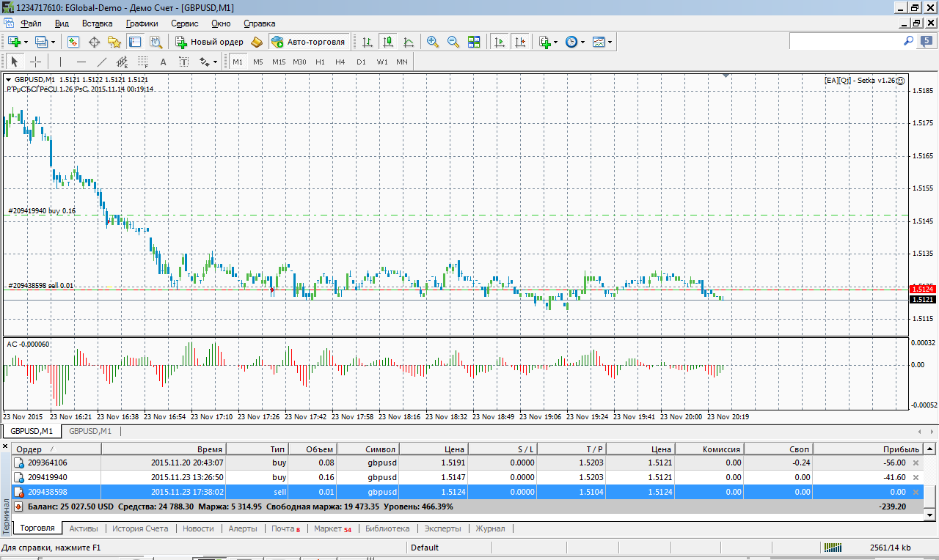Toggle chart auto scroll button
939x560 pixels.
(x=500, y=42)
